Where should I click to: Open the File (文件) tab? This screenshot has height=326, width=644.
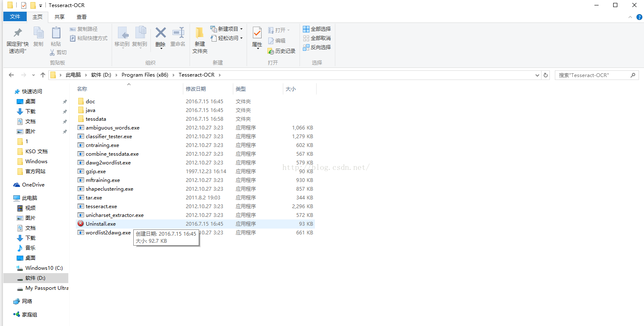point(15,17)
